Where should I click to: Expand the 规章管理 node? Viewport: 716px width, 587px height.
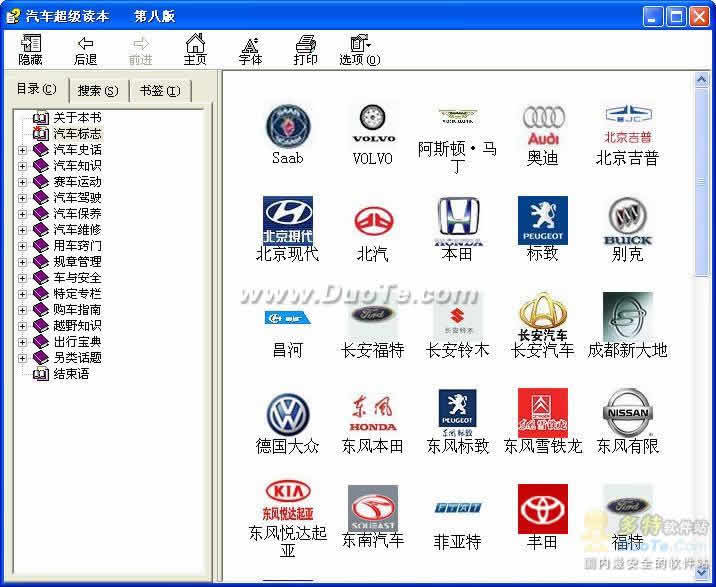click(22, 262)
